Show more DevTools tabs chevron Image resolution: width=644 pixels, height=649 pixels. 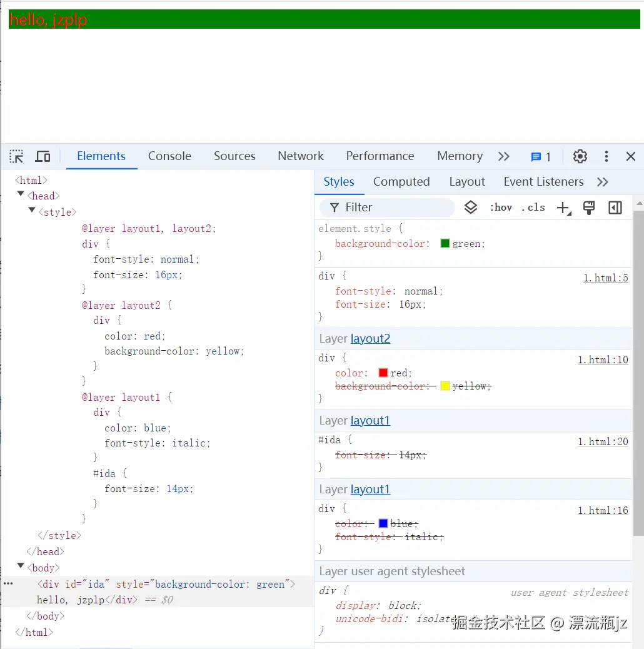pyautogui.click(x=504, y=156)
